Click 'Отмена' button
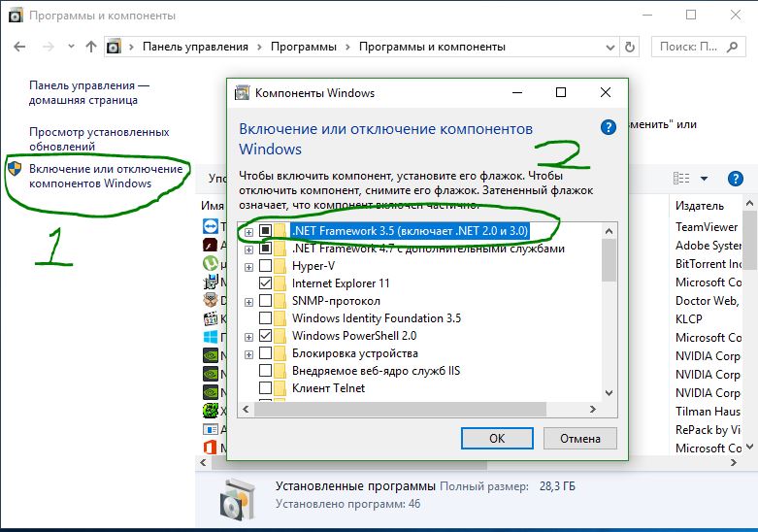The height and width of the screenshot is (532, 758). 580,438
